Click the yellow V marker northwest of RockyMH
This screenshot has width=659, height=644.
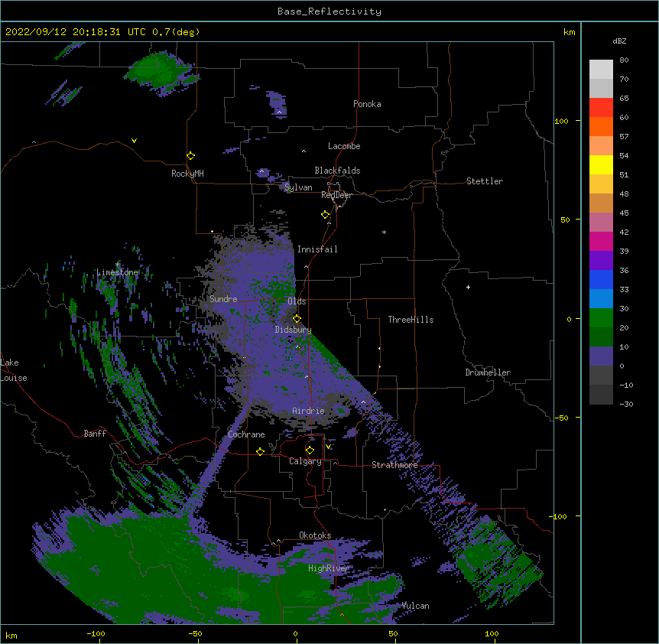pos(134,141)
